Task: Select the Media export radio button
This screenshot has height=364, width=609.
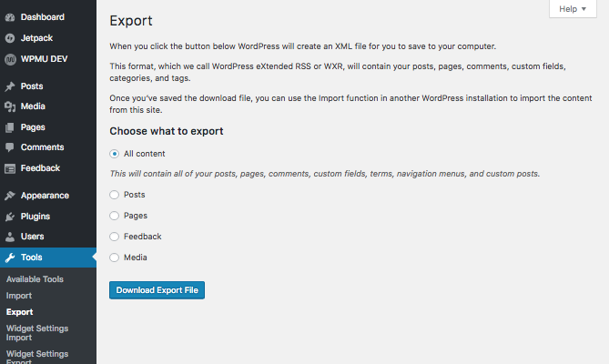Action: pos(114,258)
